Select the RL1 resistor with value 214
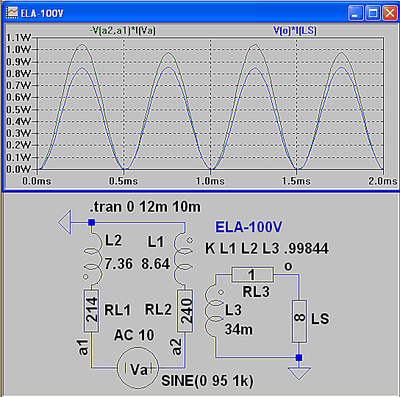This screenshot has height=397, width=400. pyautogui.click(x=91, y=311)
